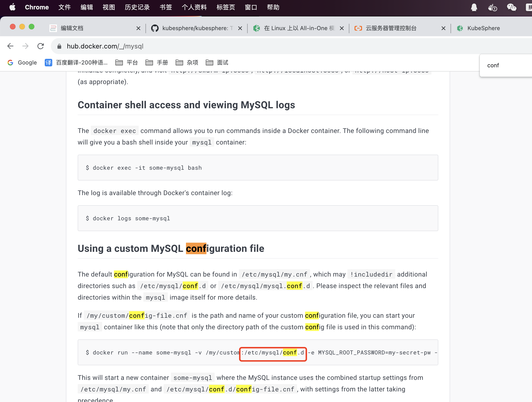Reload the Docker Hub page

coord(41,46)
